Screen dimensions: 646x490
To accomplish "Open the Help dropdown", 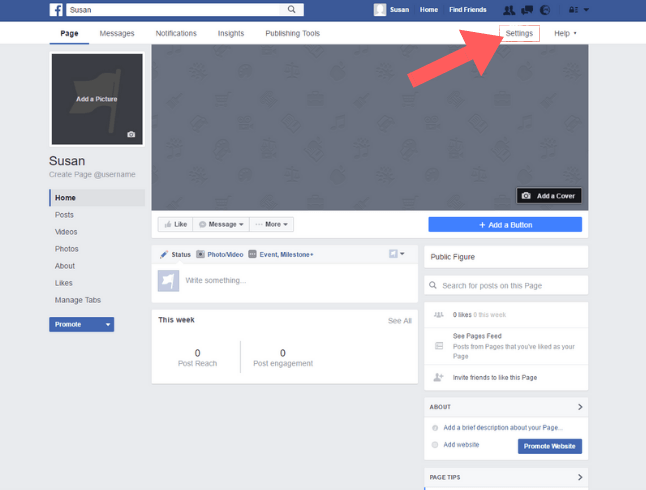I will click(x=565, y=33).
